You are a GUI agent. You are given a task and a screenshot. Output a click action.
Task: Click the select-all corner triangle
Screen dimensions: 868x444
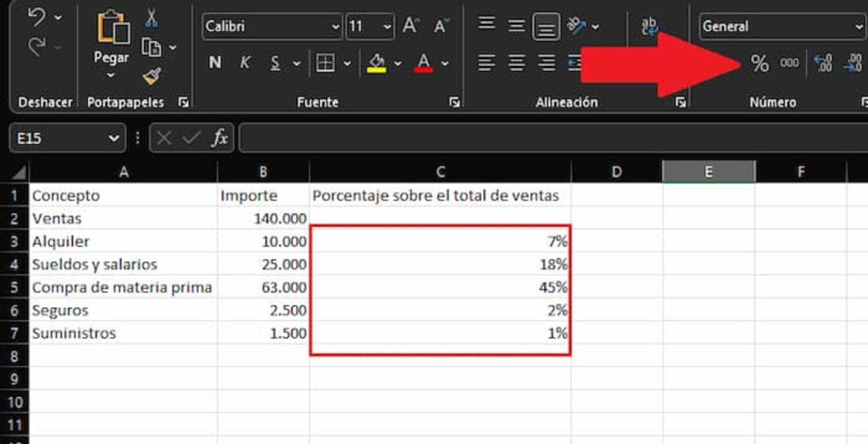click(x=19, y=173)
